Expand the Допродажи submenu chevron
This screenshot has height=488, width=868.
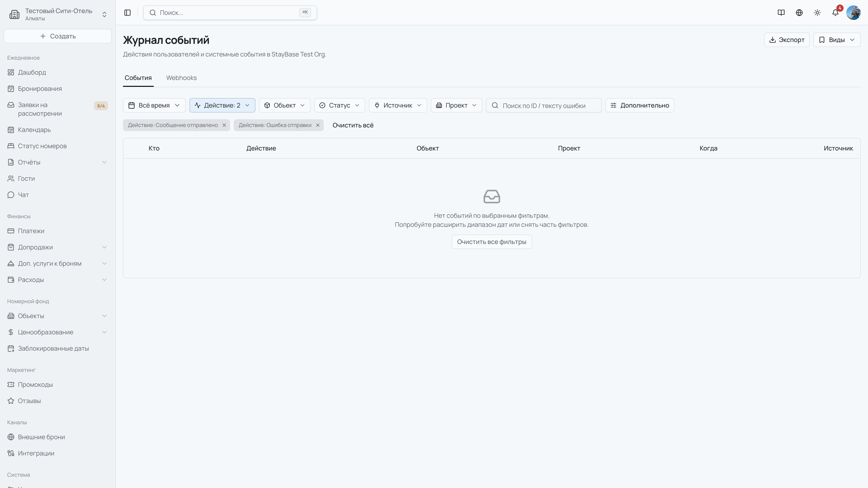(104, 247)
